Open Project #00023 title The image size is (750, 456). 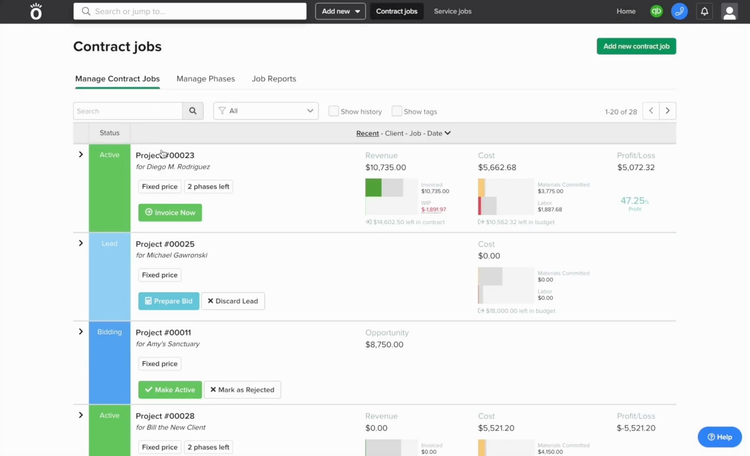(x=165, y=156)
